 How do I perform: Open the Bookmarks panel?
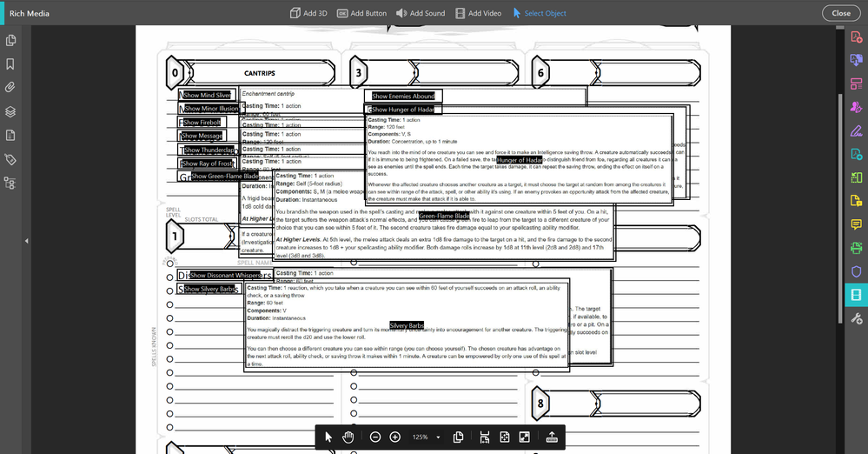pos(10,64)
